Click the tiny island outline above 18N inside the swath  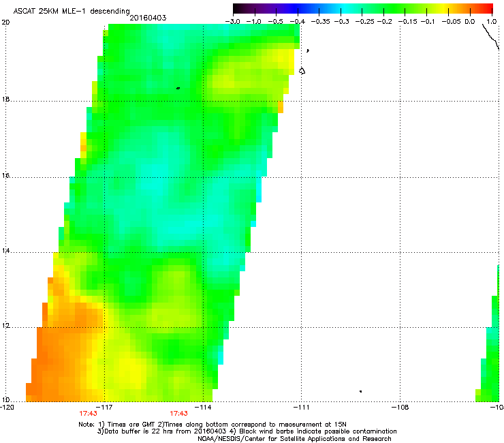click(178, 88)
